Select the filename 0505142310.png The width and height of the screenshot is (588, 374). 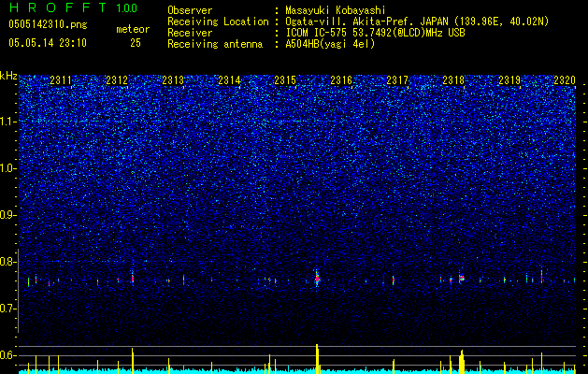point(48,24)
